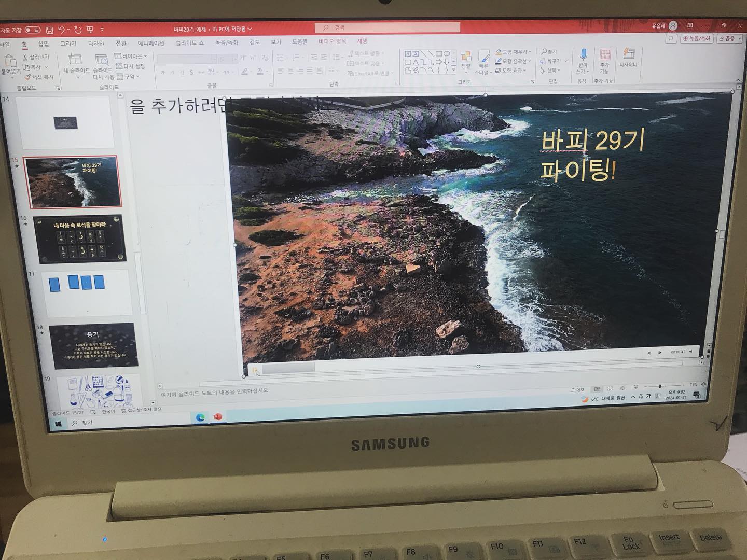Click the PowerPoint taskbar icon
This screenshot has height=560, width=747.
pyautogui.click(x=217, y=416)
